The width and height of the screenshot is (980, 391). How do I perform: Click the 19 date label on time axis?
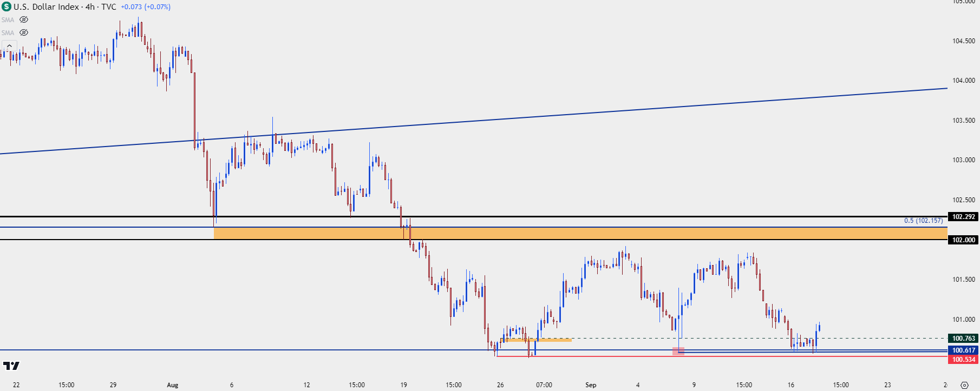click(403, 385)
